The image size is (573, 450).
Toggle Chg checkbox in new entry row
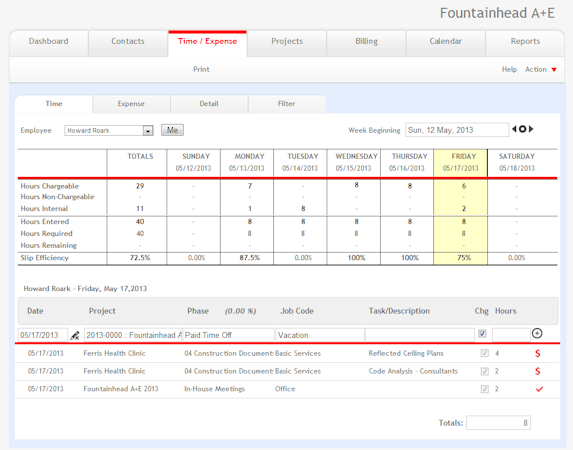click(x=482, y=333)
